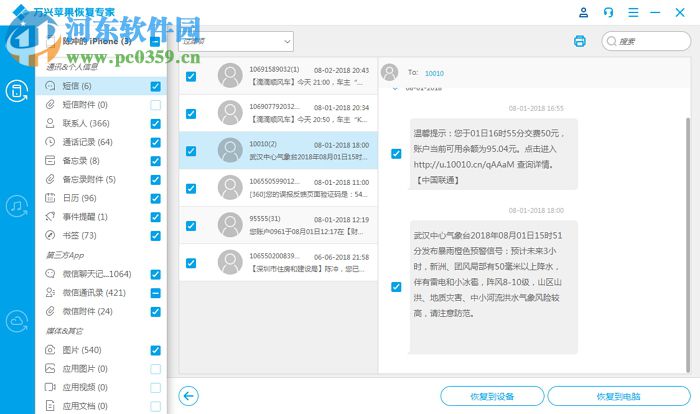Toggle the 微信通讯录 (421) partial checkbox

(x=155, y=293)
